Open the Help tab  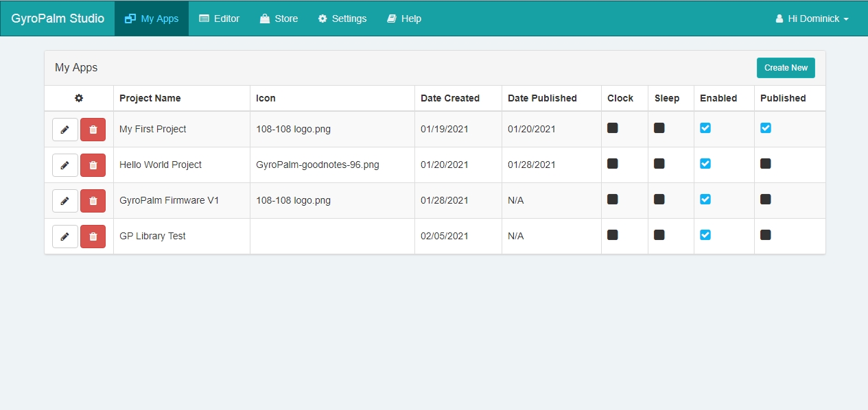pyautogui.click(x=404, y=19)
